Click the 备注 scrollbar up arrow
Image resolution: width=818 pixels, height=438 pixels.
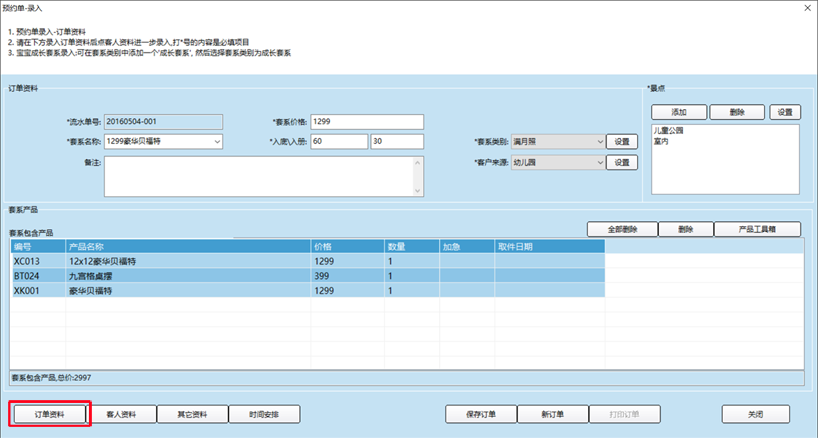point(417,162)
